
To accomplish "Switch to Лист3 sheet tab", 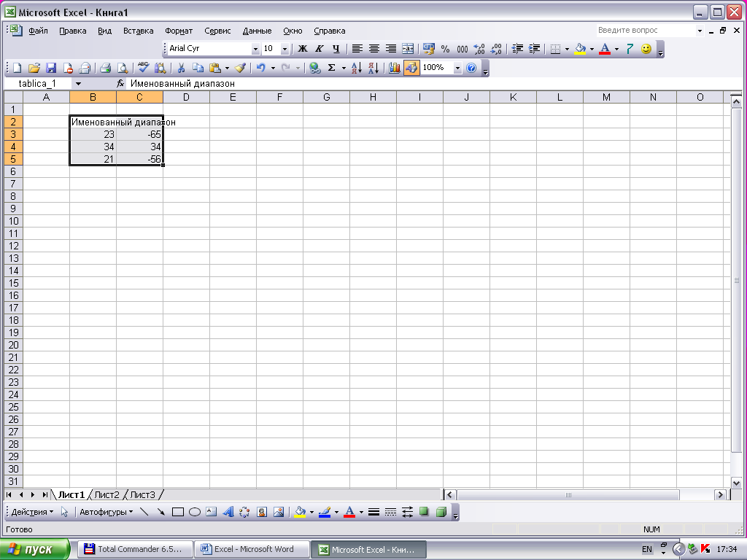I will [143, 495].
